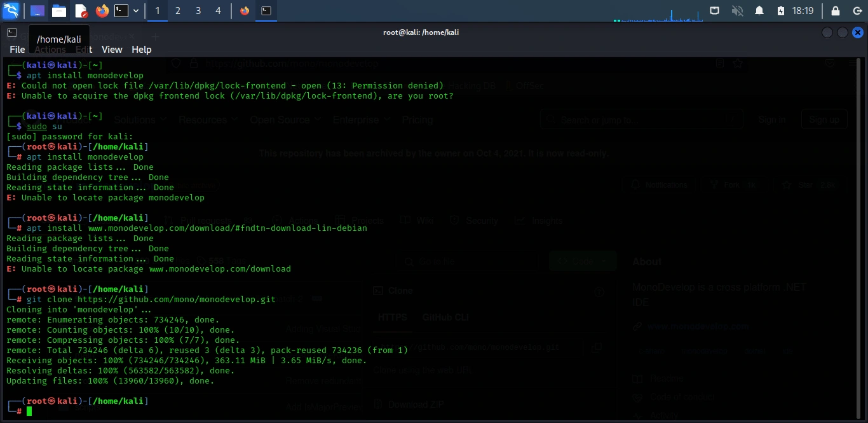The height and width of the screenshot is (423, 868).
Task: Open the Edit menu
Action: click(x=84, y=50)
